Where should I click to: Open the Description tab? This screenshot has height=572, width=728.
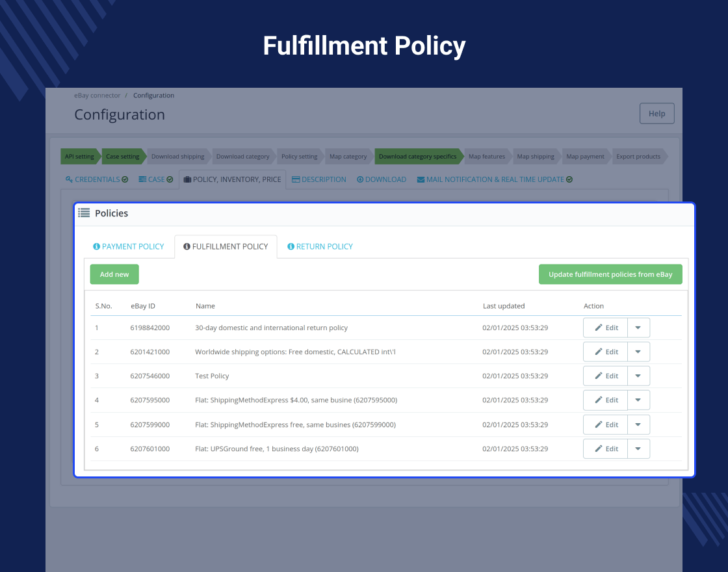click(x=319, y=179)
